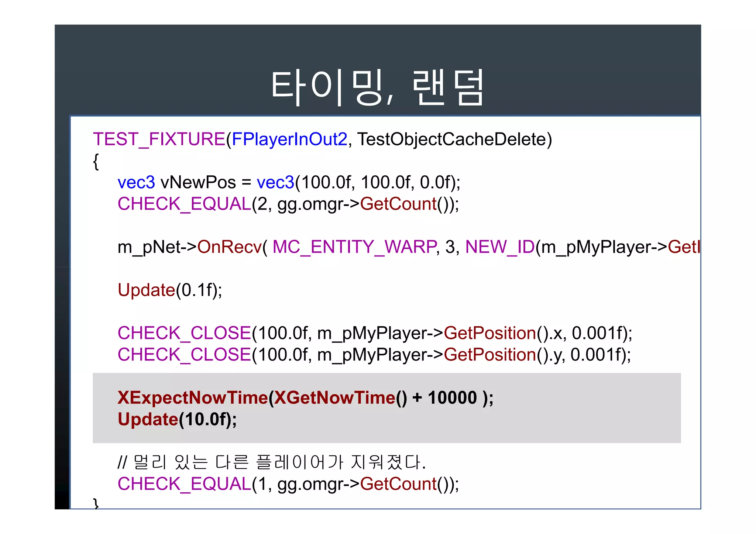The image size is (756, 534).
Task: Click TestObjectCacheDelete test name
Action: (x=452, y=139)
